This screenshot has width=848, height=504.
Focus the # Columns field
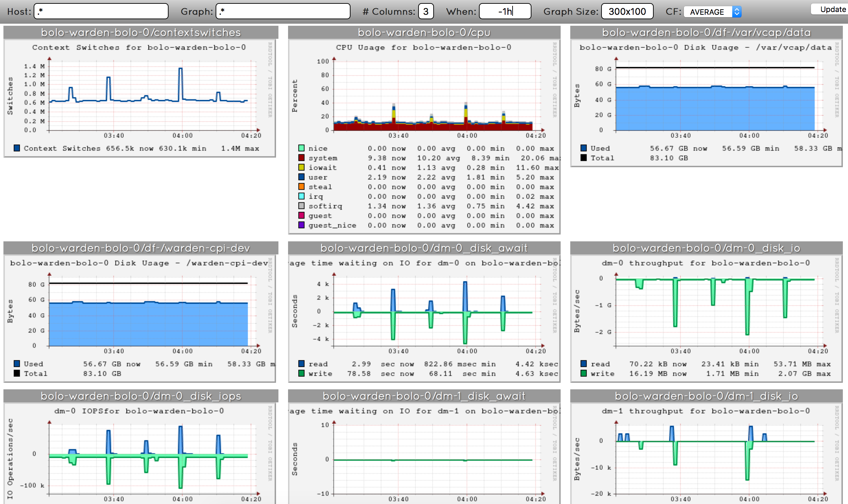coord(426,11)
